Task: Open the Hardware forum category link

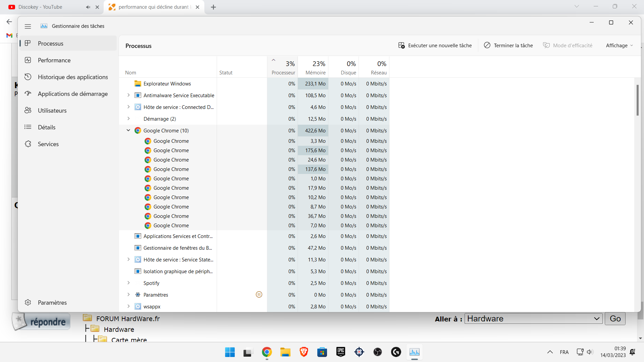Action: tap(119, 329)
